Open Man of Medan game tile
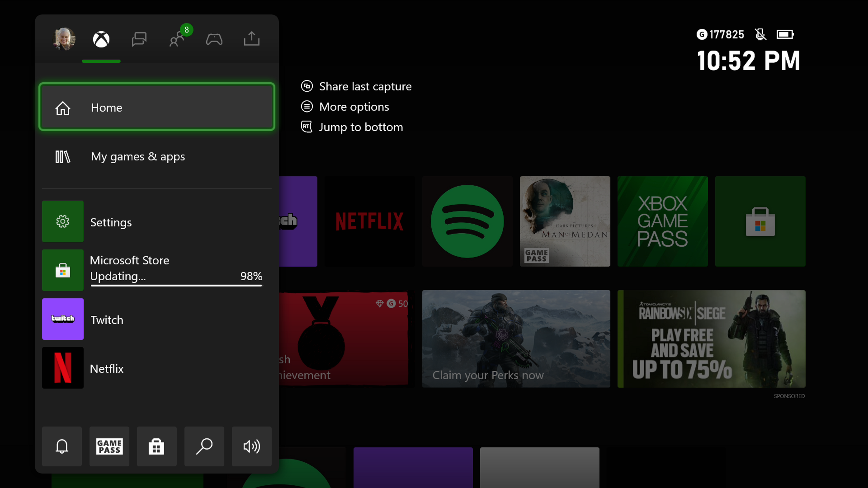 [565, 221]
